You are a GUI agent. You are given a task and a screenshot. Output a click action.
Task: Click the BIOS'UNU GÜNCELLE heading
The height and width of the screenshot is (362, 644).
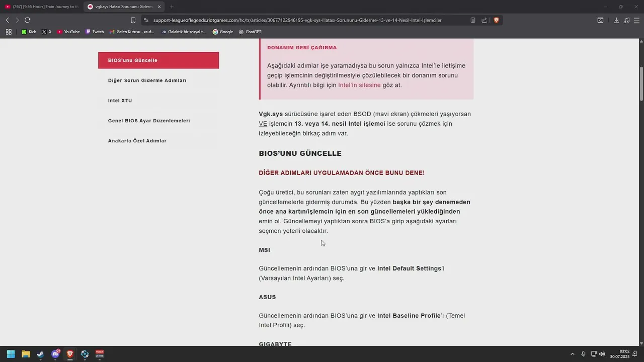pos(300,153)
